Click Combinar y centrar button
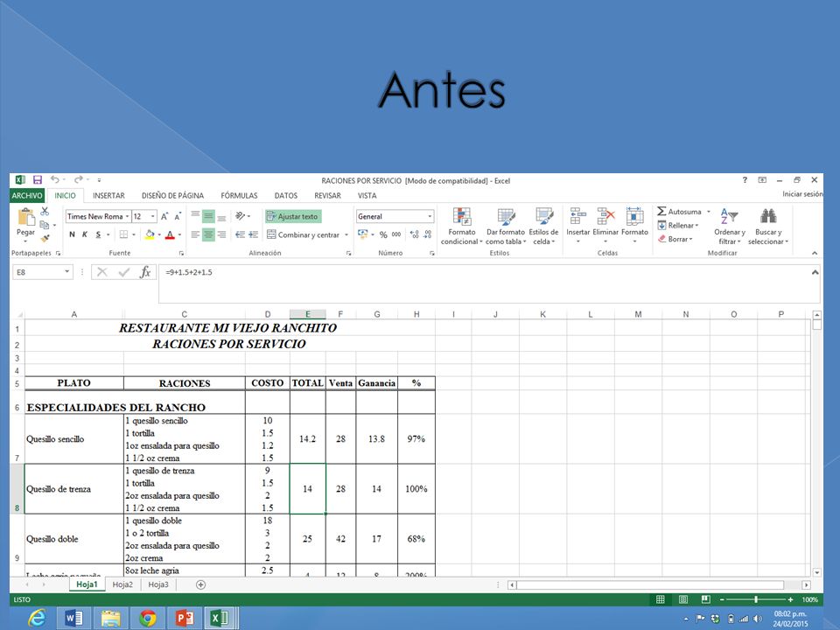Viewport: 840px width, 630px height. tap(304, 234)
